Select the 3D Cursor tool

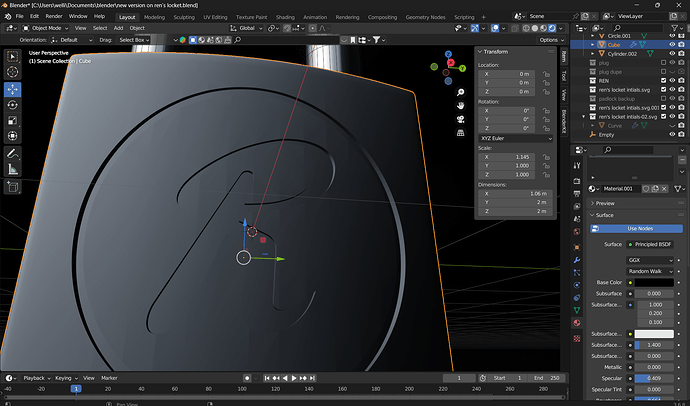click(x=12, y=72)
